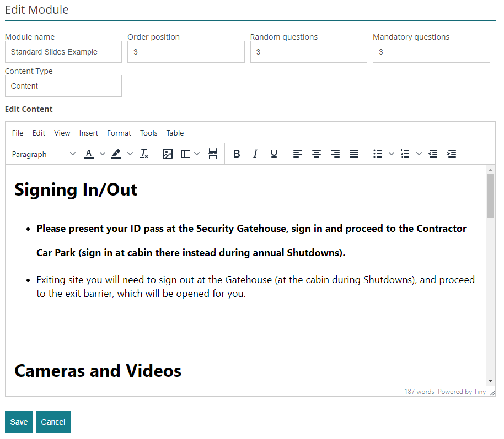Image resolution: width=504 pixels, height=439 pixels.
Task: Expand the bullet list style options
Action: pos(392,154)
